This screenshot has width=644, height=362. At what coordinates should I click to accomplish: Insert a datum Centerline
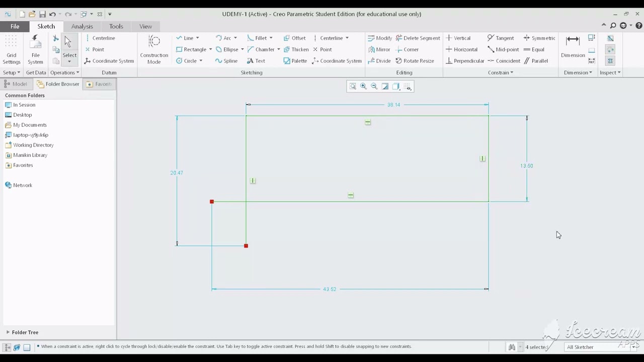click(100, 38)
